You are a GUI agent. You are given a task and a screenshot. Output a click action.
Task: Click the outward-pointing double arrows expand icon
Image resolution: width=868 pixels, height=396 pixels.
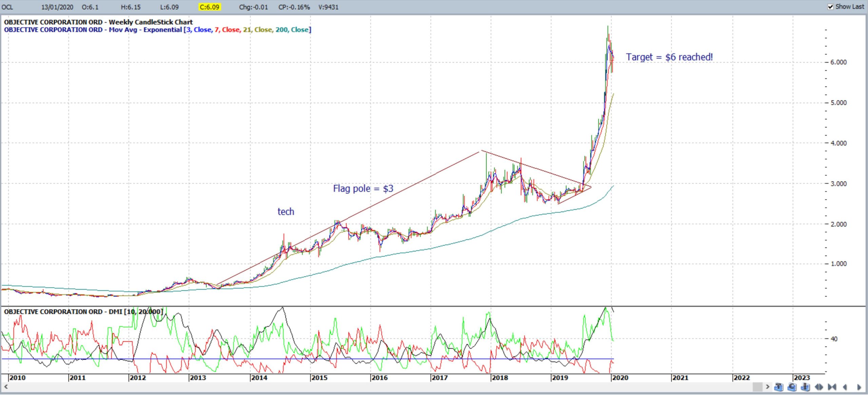tap(819, 387)
